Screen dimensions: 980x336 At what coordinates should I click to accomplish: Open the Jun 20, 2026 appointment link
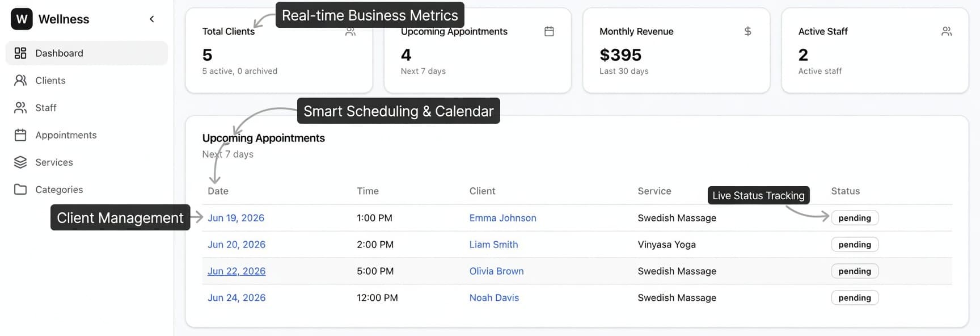(236, 245)
